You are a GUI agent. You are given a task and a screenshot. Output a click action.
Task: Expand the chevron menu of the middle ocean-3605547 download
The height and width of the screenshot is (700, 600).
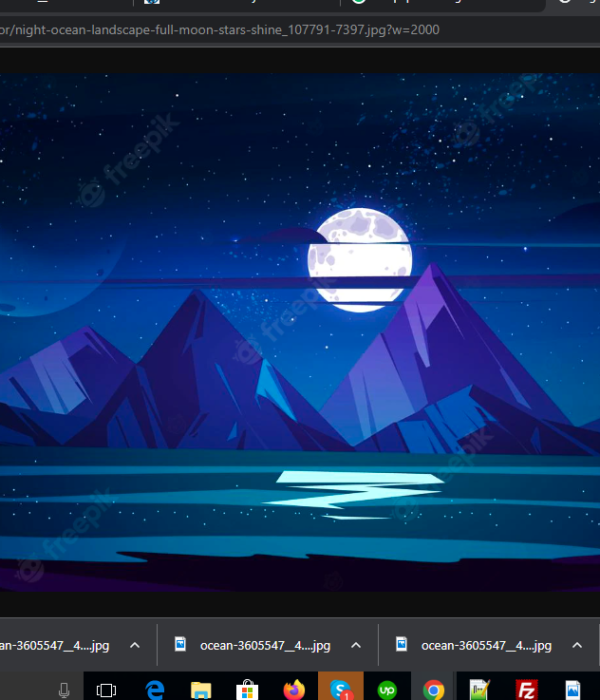356,645
